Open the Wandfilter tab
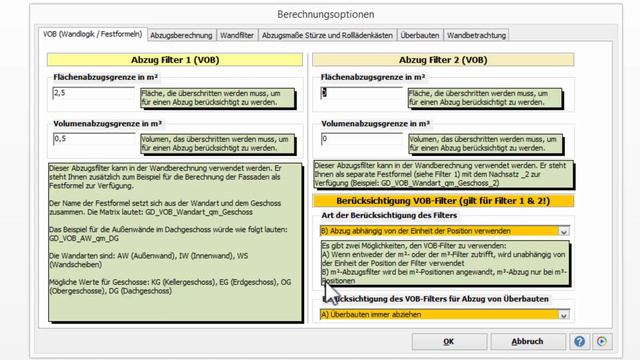This screenshot has width=640, height=360. [x=237, y=36]
